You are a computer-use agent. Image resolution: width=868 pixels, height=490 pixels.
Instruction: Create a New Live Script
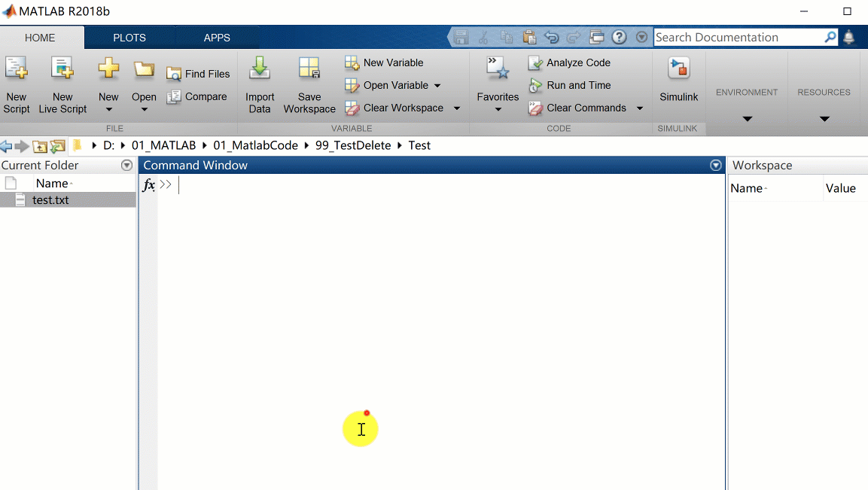click(62, 85)
